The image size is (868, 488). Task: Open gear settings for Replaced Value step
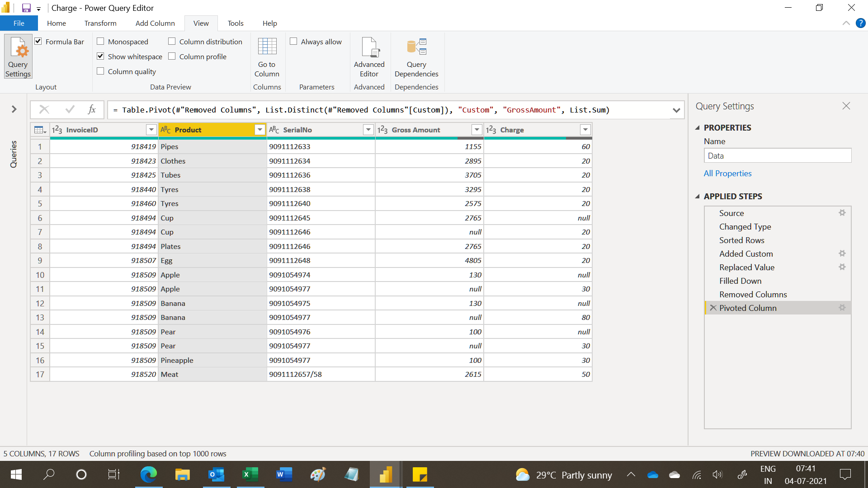tap(842, 267)
